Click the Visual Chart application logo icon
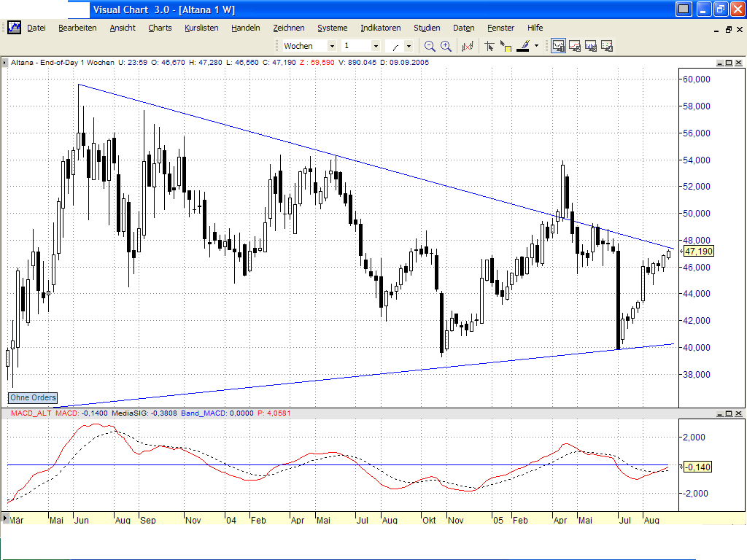The width and height of the screenshot is (747, 560). (13, 27)
